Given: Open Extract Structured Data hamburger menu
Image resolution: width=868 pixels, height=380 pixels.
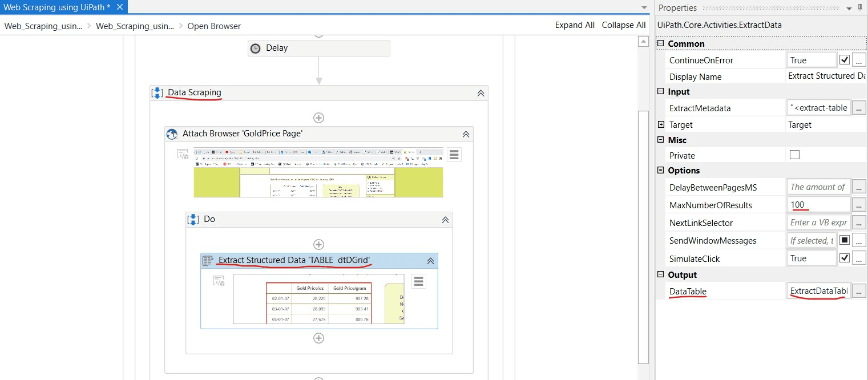Looking at the screenshot, I should tap(419, 281).
